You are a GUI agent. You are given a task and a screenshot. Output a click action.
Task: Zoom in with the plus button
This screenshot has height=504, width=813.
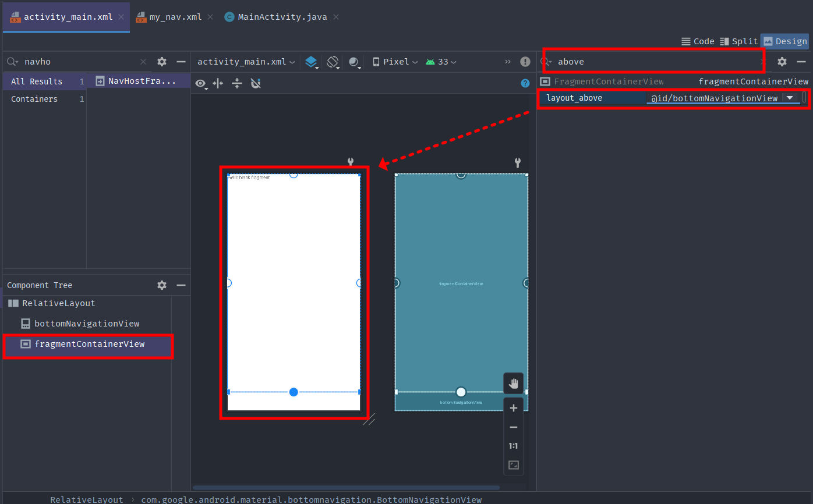[514, 409]
